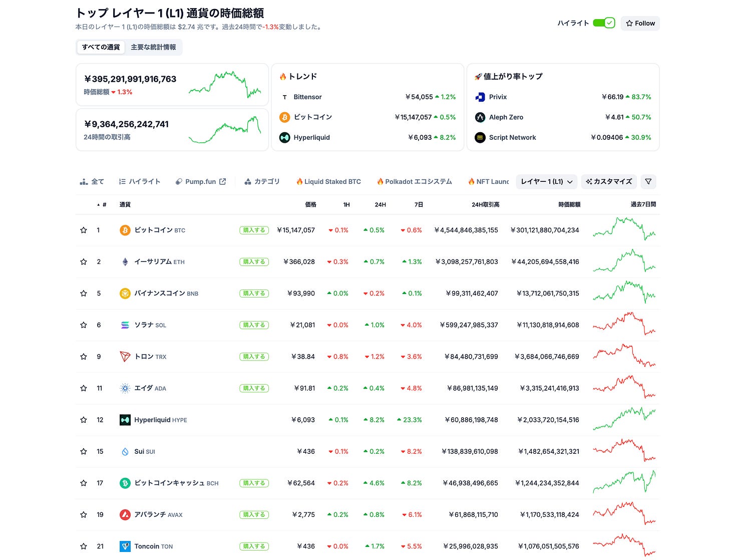This screenshot has width=729, height=560.
Task: Click the カスタマイズ button
Action: (609, 181)
